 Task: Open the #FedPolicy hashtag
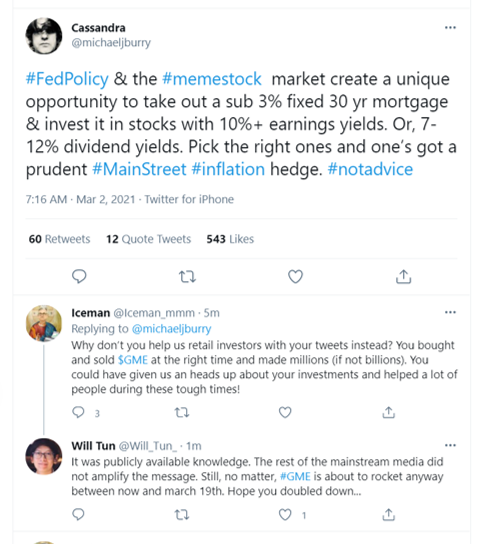click(x=67, y=79)
